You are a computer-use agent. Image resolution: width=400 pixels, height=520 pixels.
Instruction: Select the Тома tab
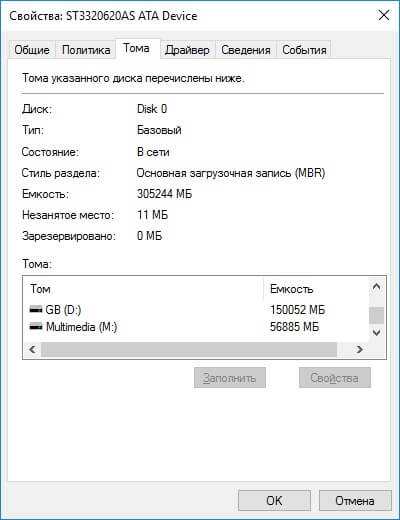click(136, 49)
